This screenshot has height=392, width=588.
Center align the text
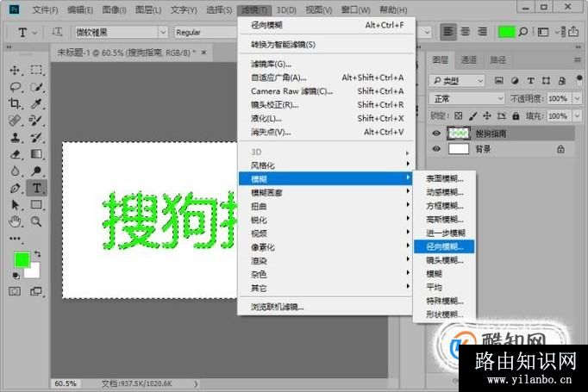466,32
